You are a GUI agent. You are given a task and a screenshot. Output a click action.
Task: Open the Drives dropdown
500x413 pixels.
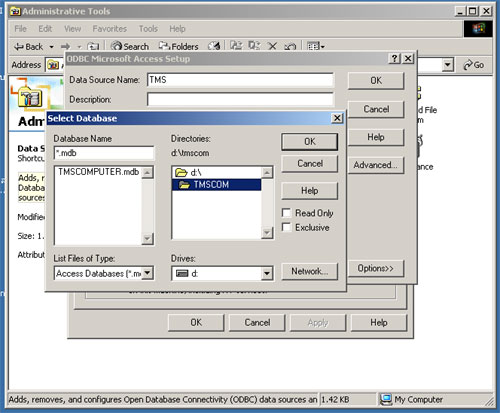[x=267, y=274]
